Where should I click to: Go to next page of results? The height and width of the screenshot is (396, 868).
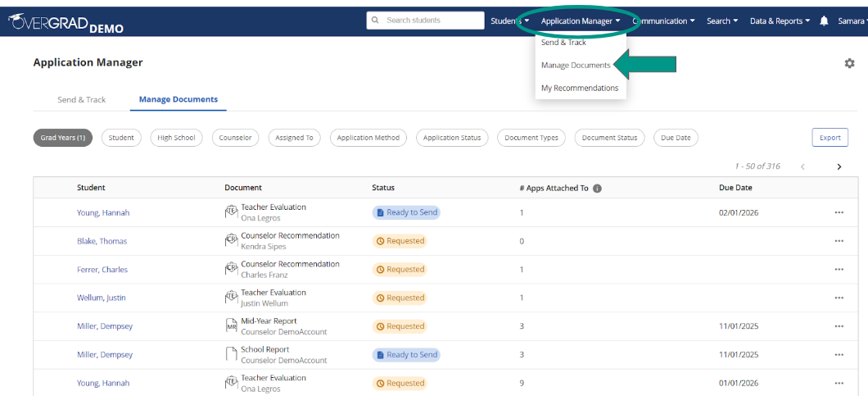[x=839, y=166]
